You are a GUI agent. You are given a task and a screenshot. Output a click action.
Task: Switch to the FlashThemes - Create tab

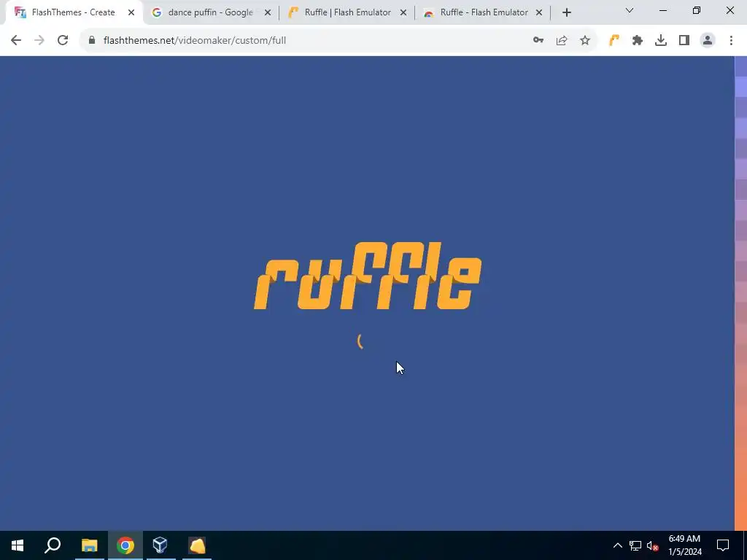pyautogui.click(x=74, y=12)
